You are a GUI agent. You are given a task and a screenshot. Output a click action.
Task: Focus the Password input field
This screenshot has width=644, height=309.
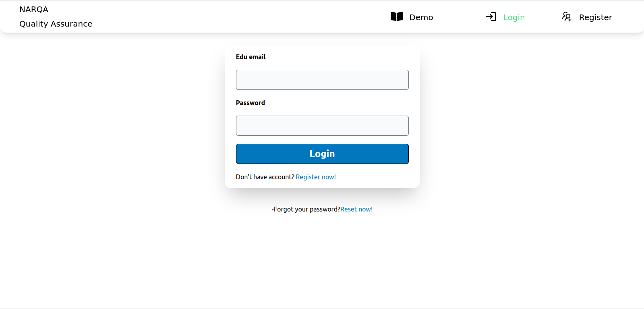coord(322,126)
